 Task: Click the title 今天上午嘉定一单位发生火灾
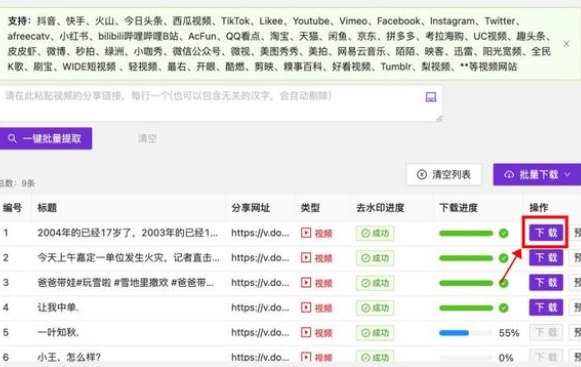tap(128, 258)
